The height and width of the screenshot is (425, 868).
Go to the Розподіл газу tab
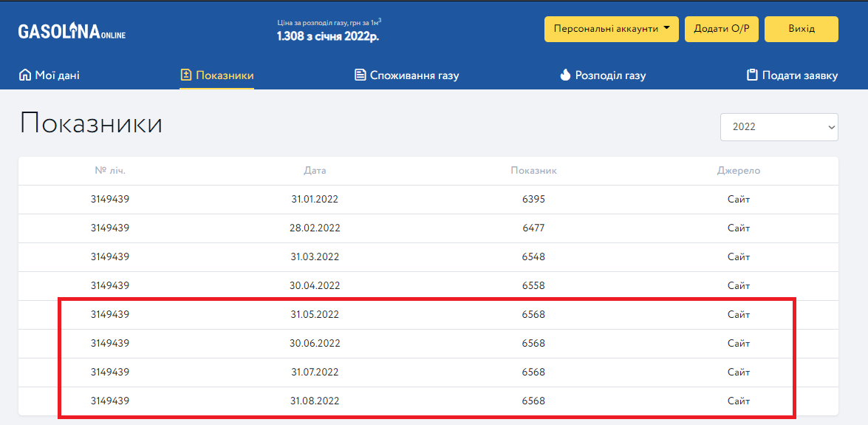[603, 75]
